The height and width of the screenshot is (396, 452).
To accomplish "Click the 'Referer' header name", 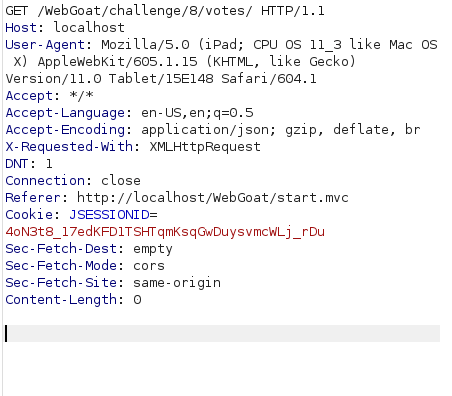I will pos(33,198).
